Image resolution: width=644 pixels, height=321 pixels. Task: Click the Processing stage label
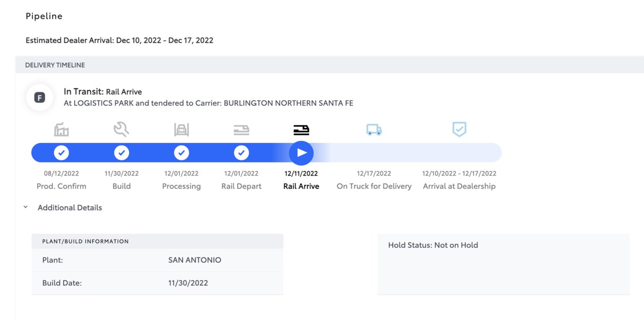pos(181,186)
